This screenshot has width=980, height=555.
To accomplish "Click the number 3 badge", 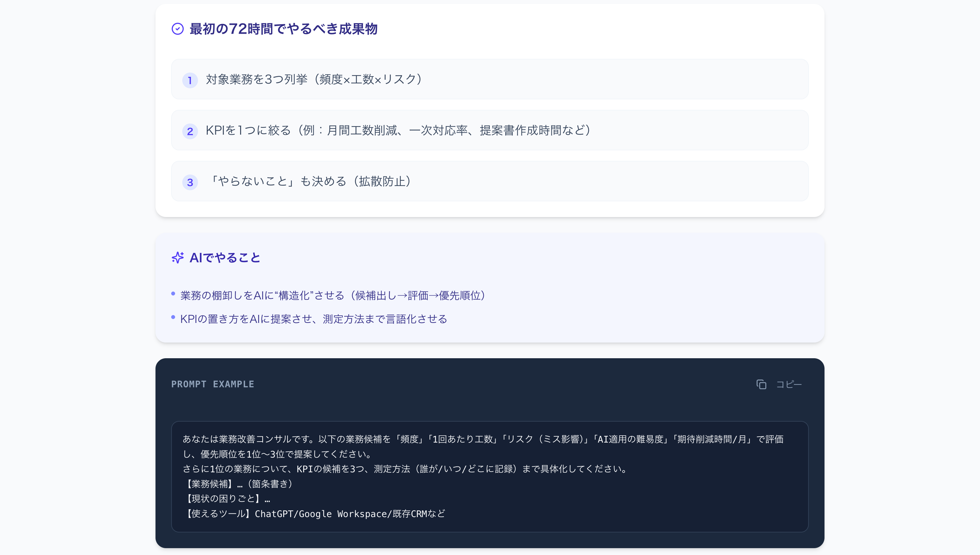I will (x=190, y=182).
